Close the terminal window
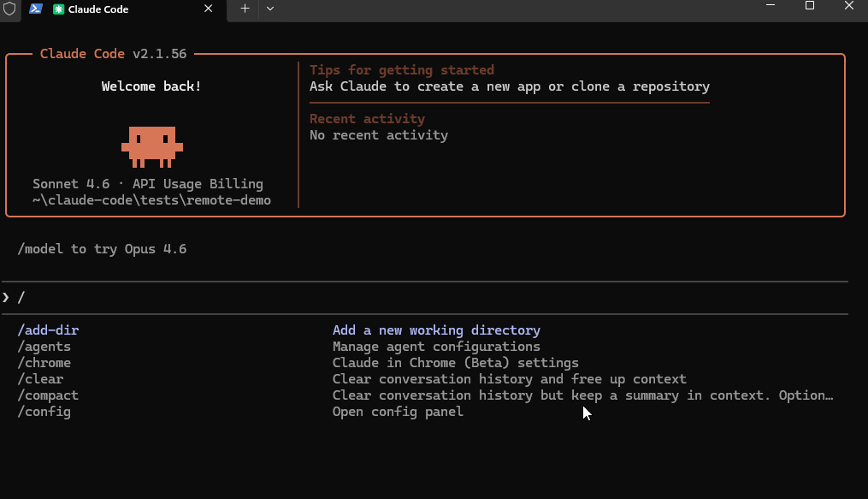Screen dimensions: 868x499 click(848, 5)
